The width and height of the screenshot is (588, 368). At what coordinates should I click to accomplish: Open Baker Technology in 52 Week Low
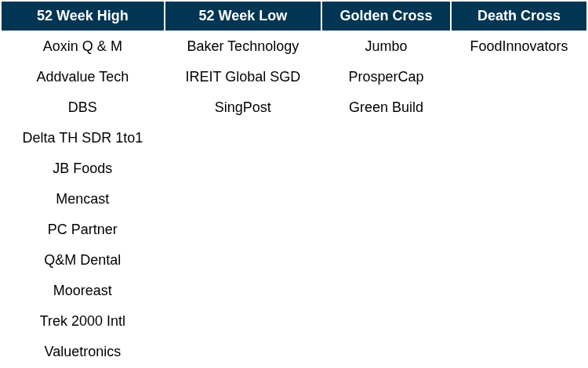tap(243, 46)
